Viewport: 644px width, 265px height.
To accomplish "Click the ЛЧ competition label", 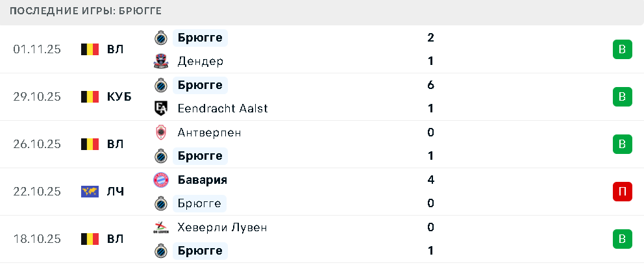I will tap(116, 192).
